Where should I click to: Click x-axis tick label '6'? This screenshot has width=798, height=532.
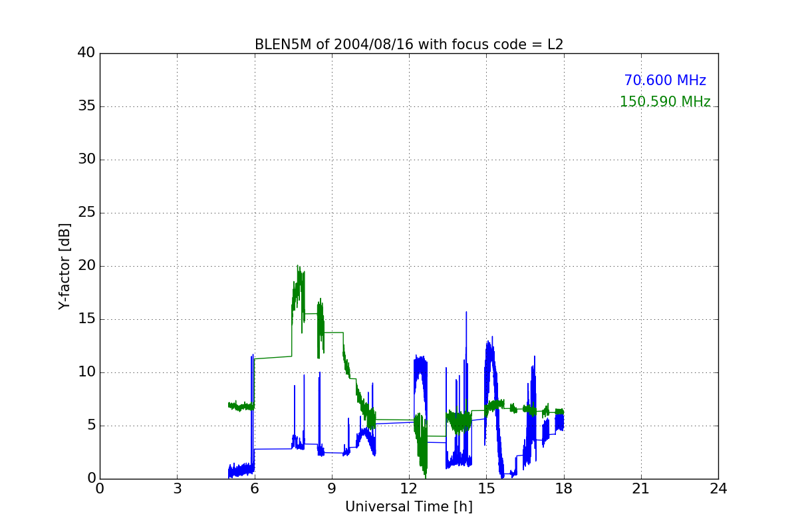254,489
